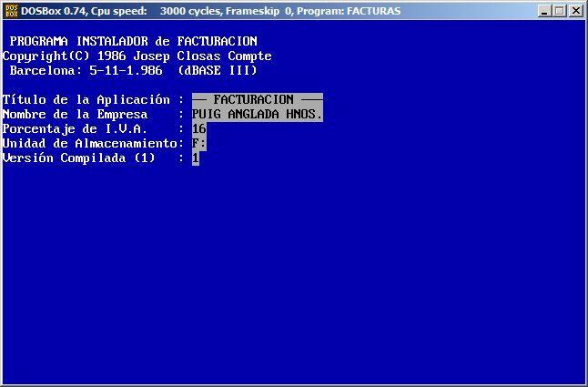Viewport: 588px width, 387px height.
Task: Close the DOSBox window
Action: pos(575,12)
